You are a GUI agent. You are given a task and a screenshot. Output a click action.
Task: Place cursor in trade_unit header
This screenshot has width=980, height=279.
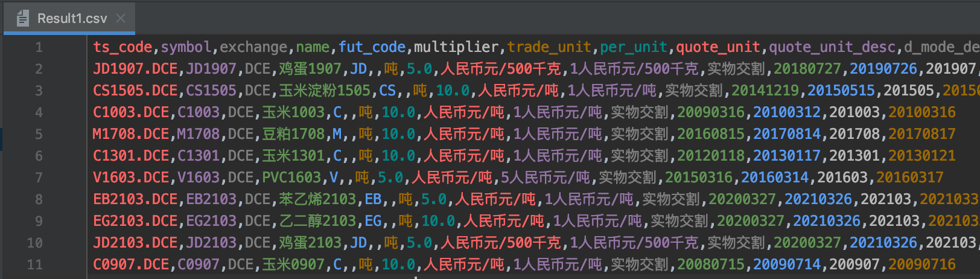[x=549, y=47]
